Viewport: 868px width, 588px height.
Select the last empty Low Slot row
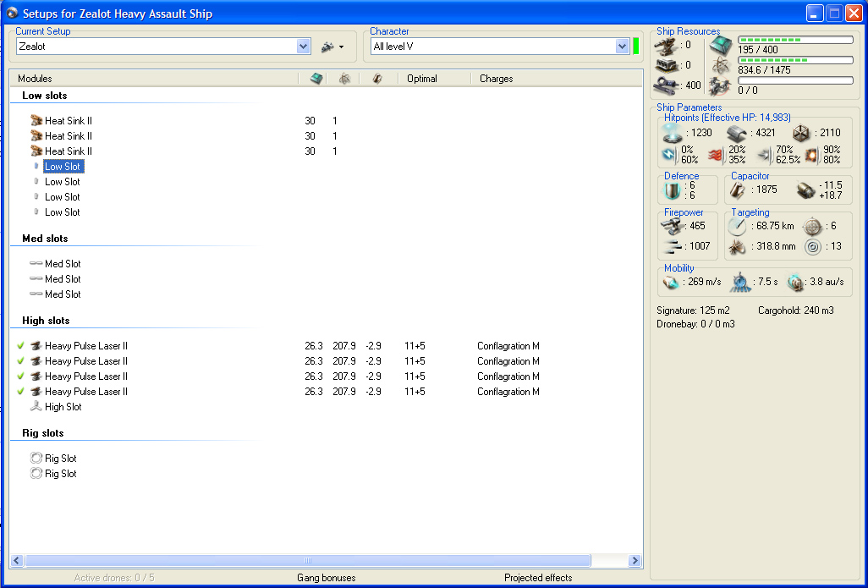(62, 212)
